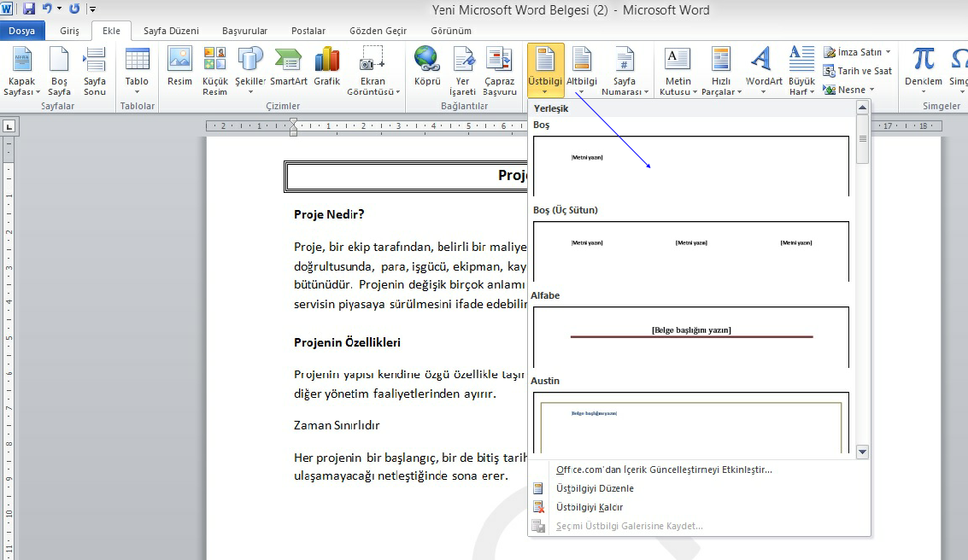Choose Üstbilgiyi Kaldır
The height and width of the screenshot is (560, 968).
pyautogui.click(x=589, y=507)
